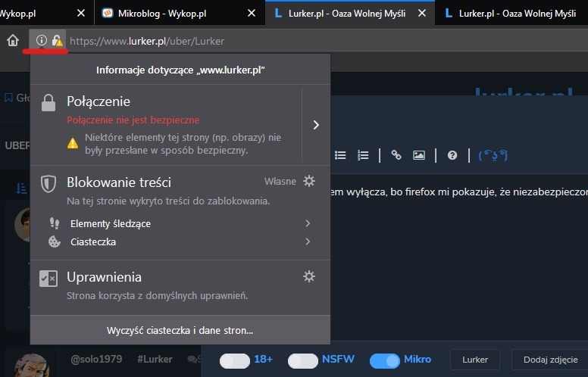588x377 pixels.
Task: Toggle the 18+ switch
Action: click(234, 361)
